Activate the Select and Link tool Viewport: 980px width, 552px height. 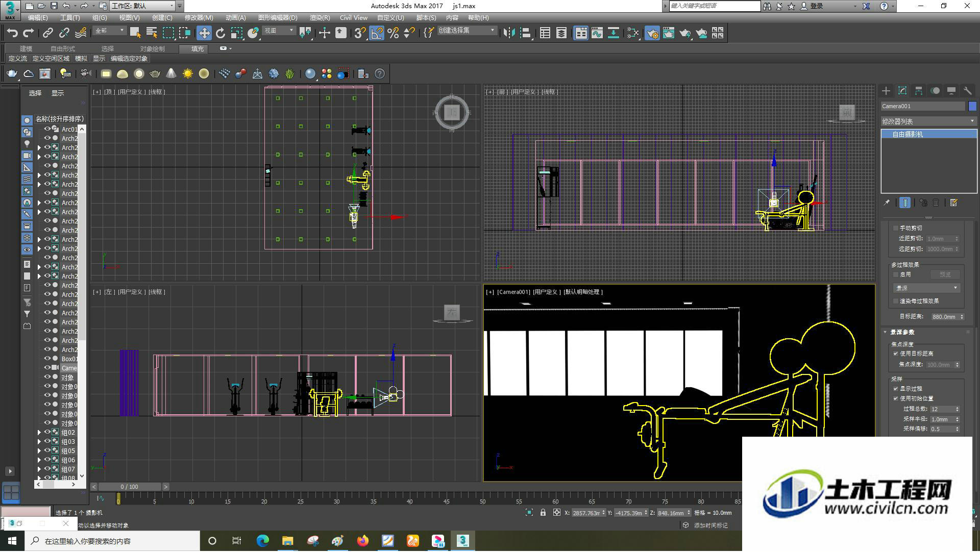(x=48, y=33)
